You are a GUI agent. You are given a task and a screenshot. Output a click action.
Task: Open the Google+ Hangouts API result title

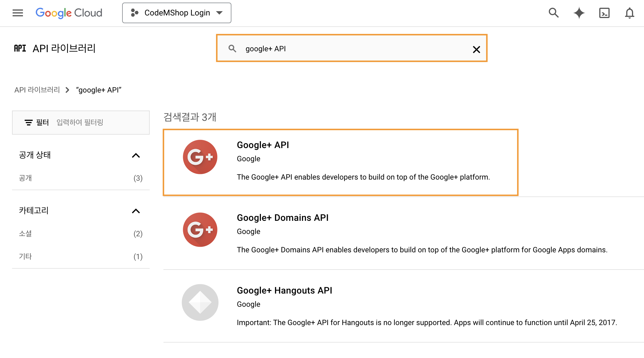click(x=284, y=290)
